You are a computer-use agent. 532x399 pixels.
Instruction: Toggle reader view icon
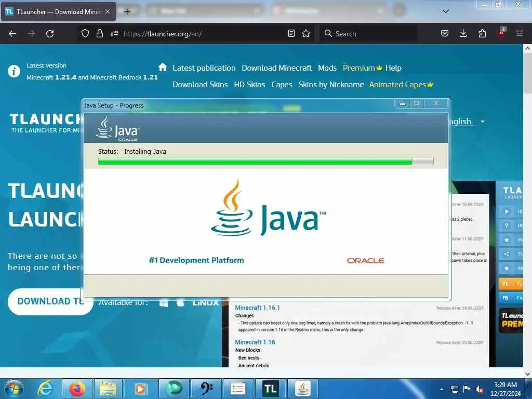[291, 33]
